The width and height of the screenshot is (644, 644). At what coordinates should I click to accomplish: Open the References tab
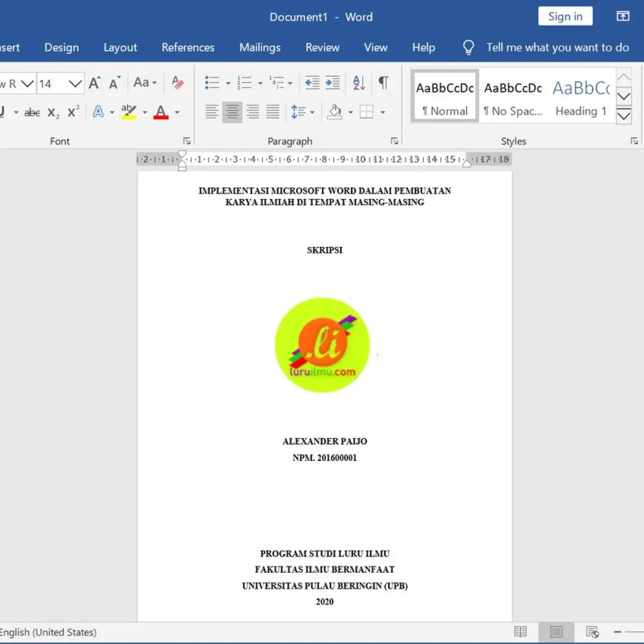tap(188, 47)
